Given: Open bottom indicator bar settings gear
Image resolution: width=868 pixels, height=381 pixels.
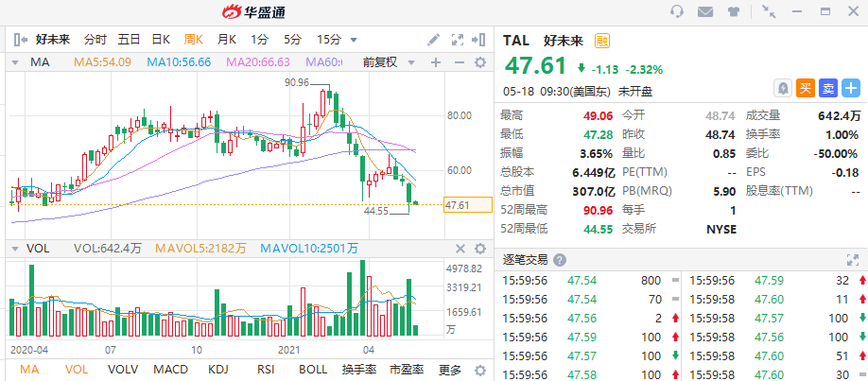Looking at the screenshot, I should pyautogui.click(x=480, y=370).
